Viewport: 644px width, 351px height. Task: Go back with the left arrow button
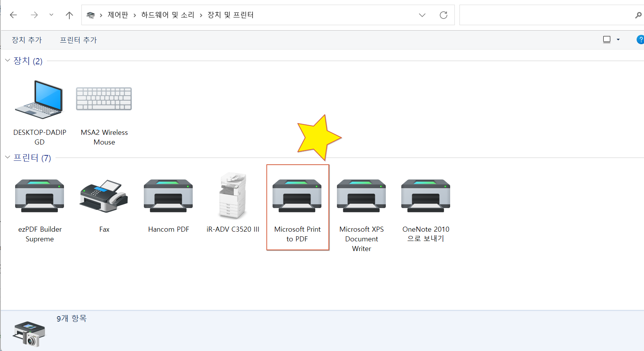(x=14, y=15)
